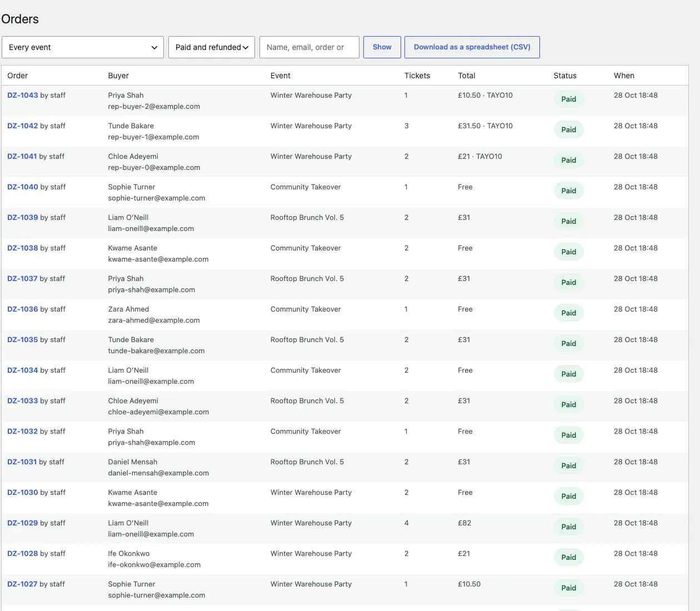Click buyer name Zara Ahmed
Image resolution: width=700 pixels, height=611 pixels.
(128, 309)
